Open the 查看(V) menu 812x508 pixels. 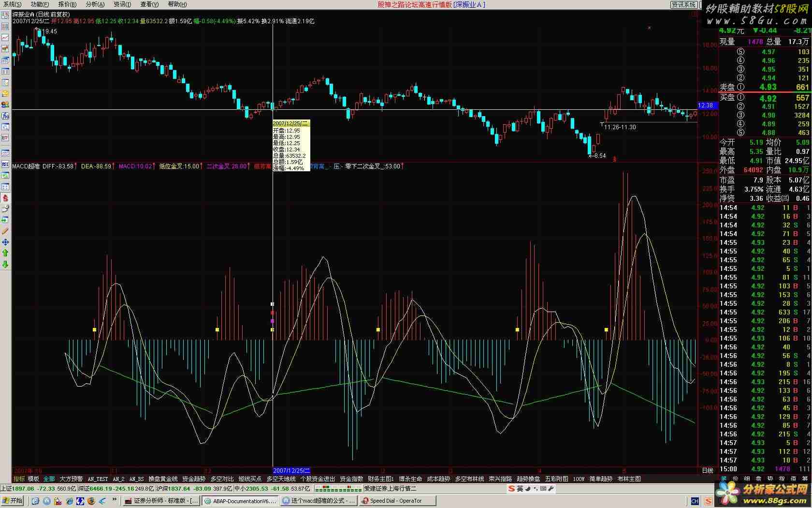point(149,4)
